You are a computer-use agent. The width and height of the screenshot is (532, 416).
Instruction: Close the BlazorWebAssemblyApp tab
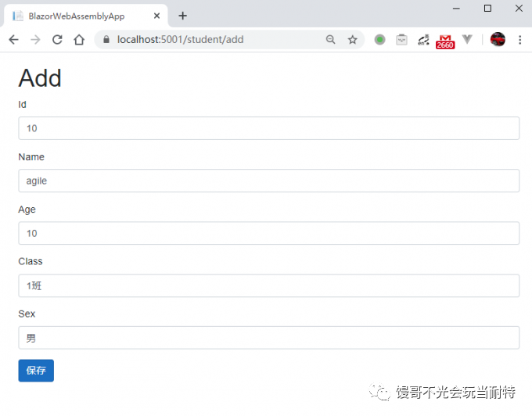point(156,16)
